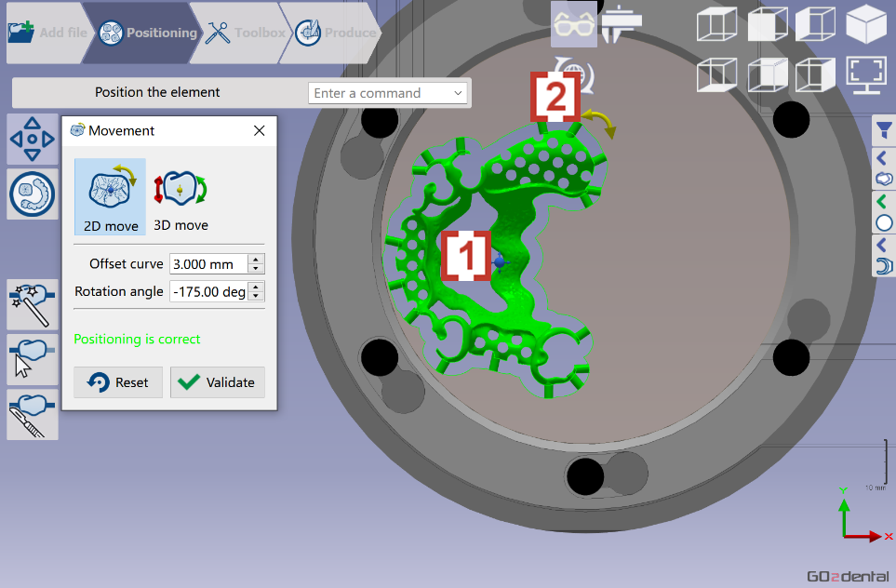Click the Validate button
896x588 pixels.
click(217, 382)
